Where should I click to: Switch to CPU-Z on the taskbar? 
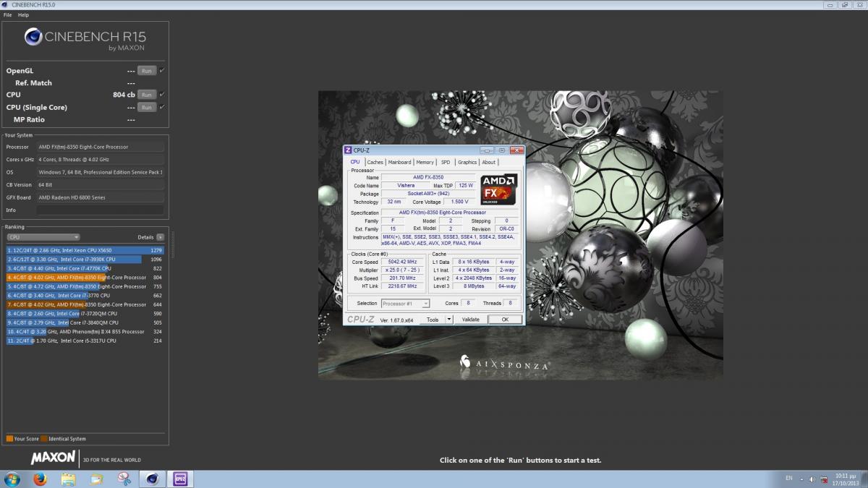point(179,479)
